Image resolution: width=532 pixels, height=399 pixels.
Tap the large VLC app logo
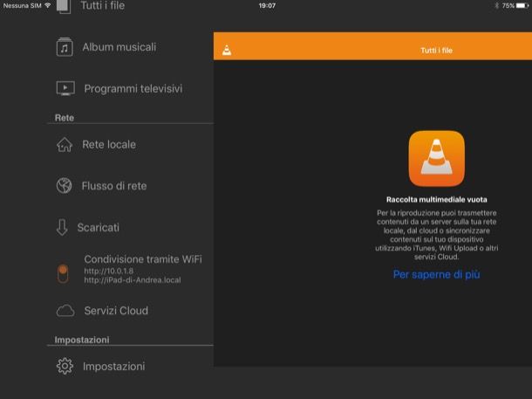pyautogui.click(x=437, y=159)
